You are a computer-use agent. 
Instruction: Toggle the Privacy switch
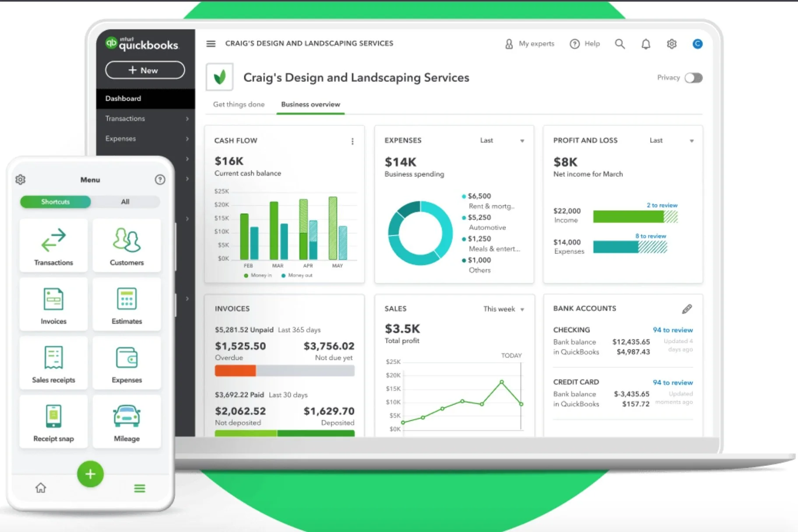point(693,78)
